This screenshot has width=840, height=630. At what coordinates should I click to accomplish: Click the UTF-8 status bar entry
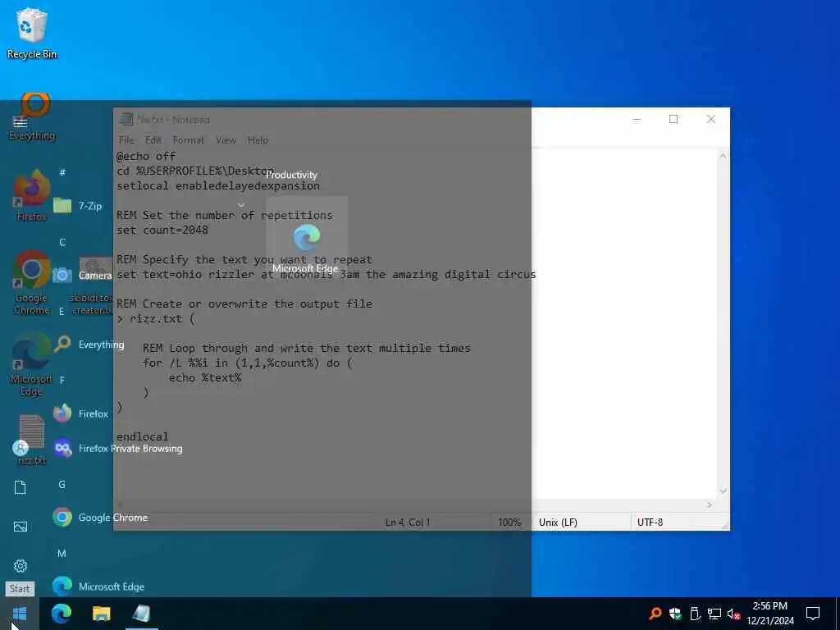pyautogui.click(x=650, y=523)
